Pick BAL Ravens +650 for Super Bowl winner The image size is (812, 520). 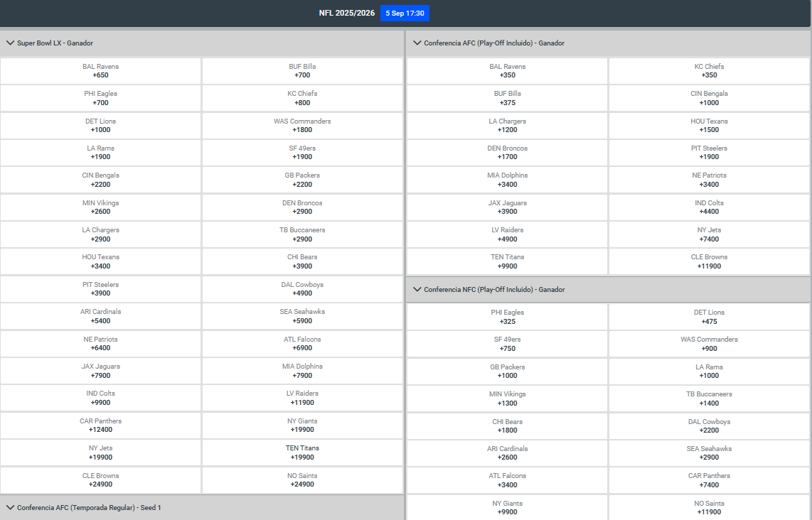100,71
